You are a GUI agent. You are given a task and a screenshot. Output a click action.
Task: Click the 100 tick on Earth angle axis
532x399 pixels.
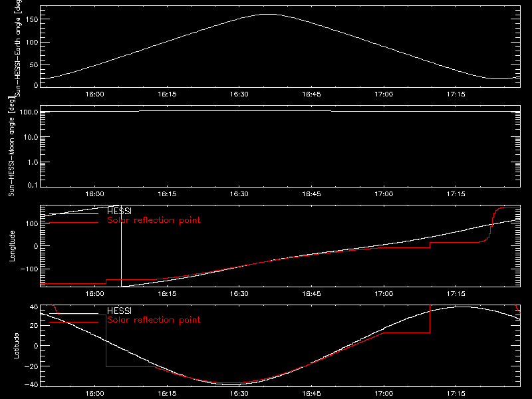[x=31, y=42]
